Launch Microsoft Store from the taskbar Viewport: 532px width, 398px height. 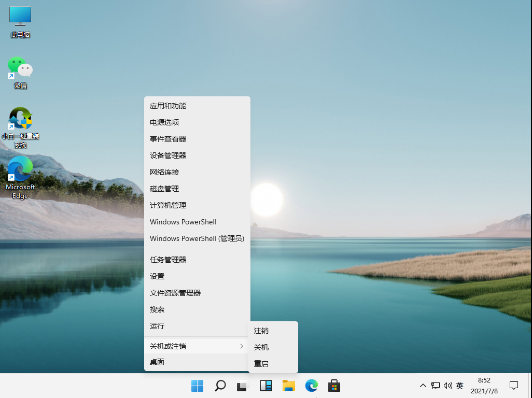coord(334,386)
